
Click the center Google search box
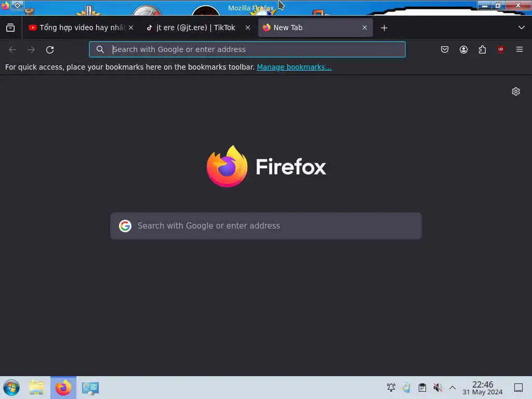266,226
